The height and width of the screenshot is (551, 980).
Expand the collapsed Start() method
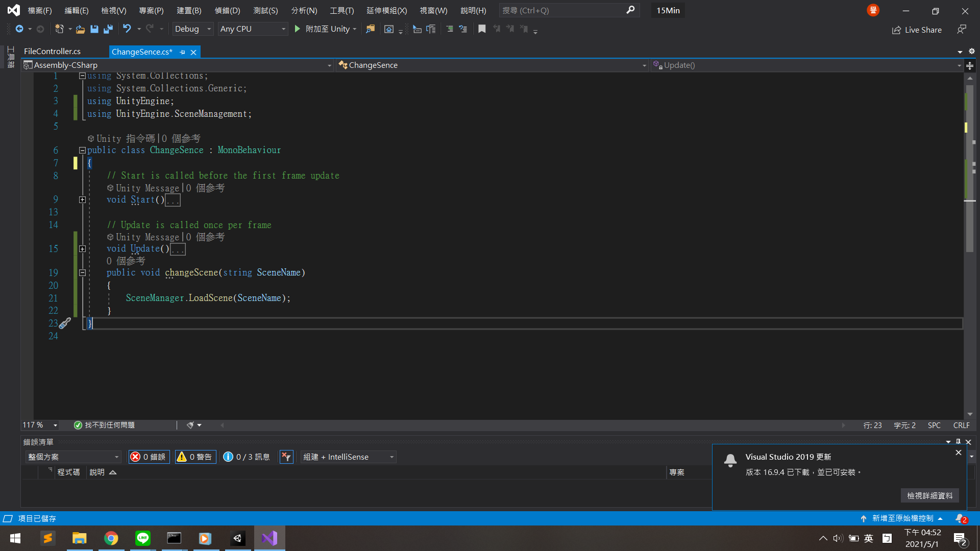(82, 200)
